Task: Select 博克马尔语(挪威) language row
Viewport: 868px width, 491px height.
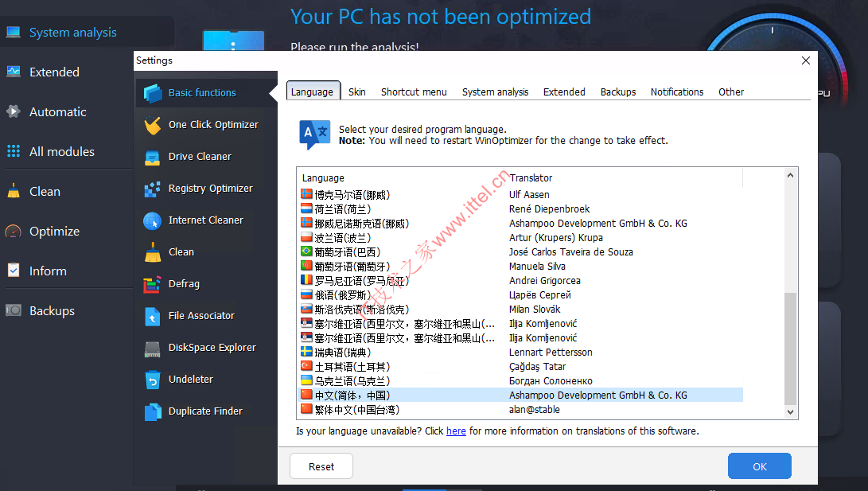Action: point(520,194)
